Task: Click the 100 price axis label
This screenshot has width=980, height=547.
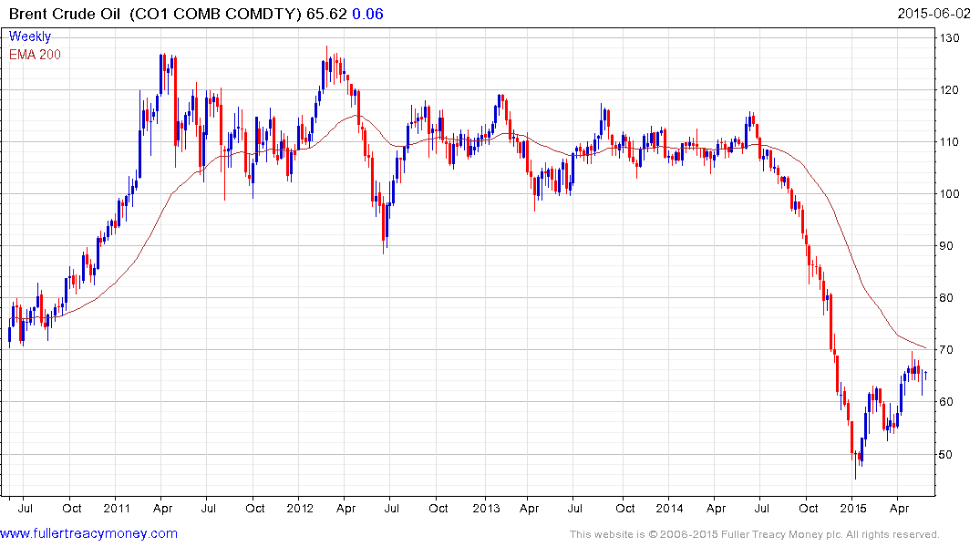Action: tap(949, 194)
